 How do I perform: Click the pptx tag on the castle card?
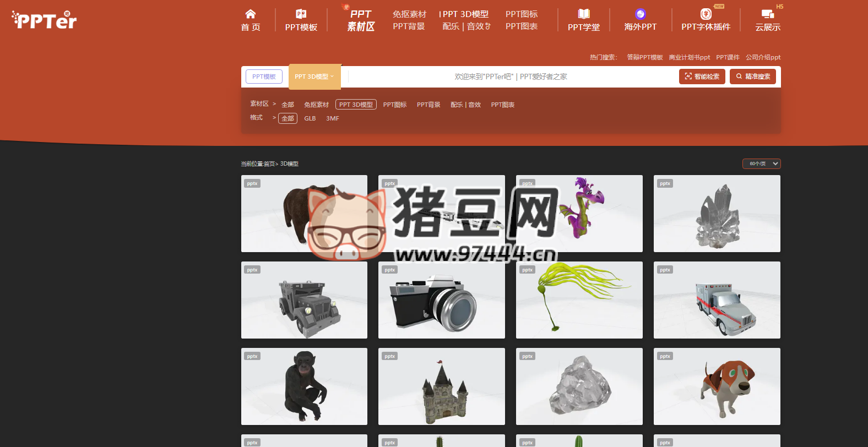point(390,356)
